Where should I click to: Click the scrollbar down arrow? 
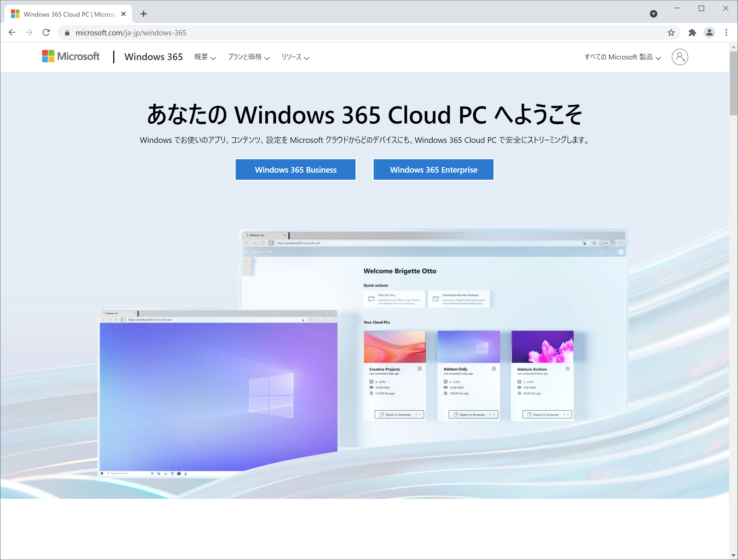click(x=733, y=555)
